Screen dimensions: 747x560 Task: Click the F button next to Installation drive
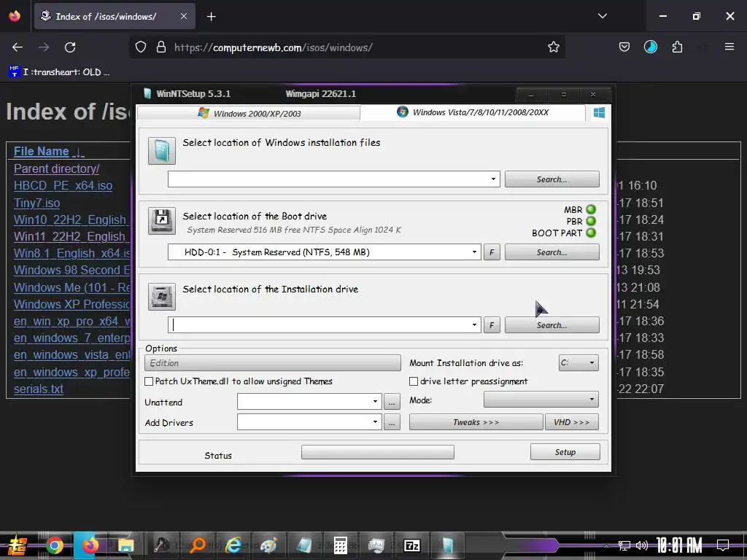point(492,325)
